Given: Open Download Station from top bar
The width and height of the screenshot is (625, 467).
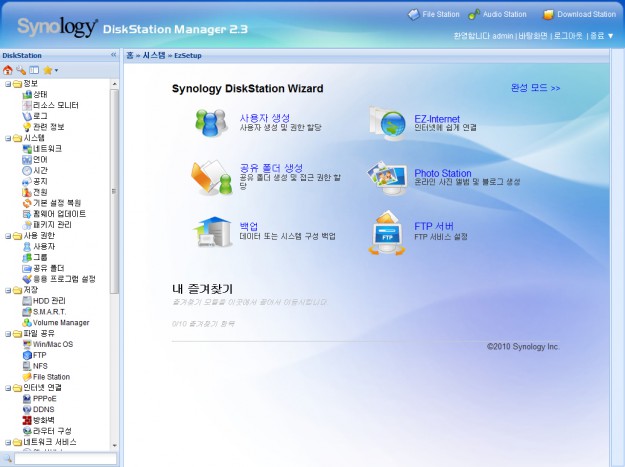Looking at the screenshot, I should pos(578,14).
